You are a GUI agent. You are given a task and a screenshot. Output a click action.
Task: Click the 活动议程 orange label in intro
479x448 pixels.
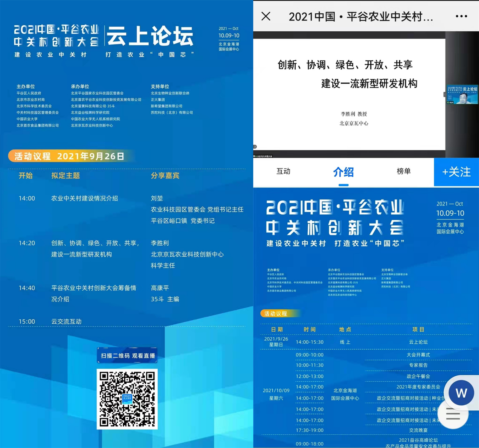tap(276, 314)
